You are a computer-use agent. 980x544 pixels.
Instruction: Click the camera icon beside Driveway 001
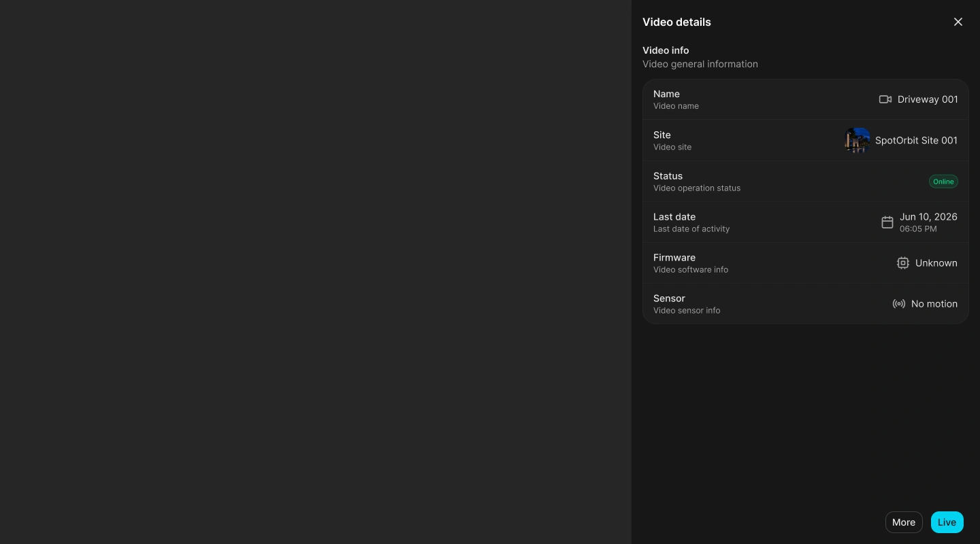pyautogui.click(x=885, y=99)
